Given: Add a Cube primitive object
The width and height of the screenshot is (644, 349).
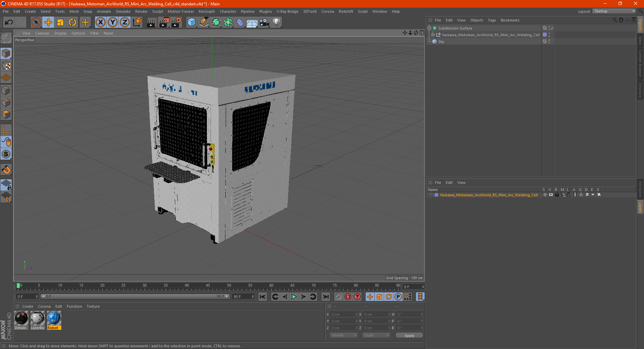Looking at the screenshot, I should [x=192, y=22].
